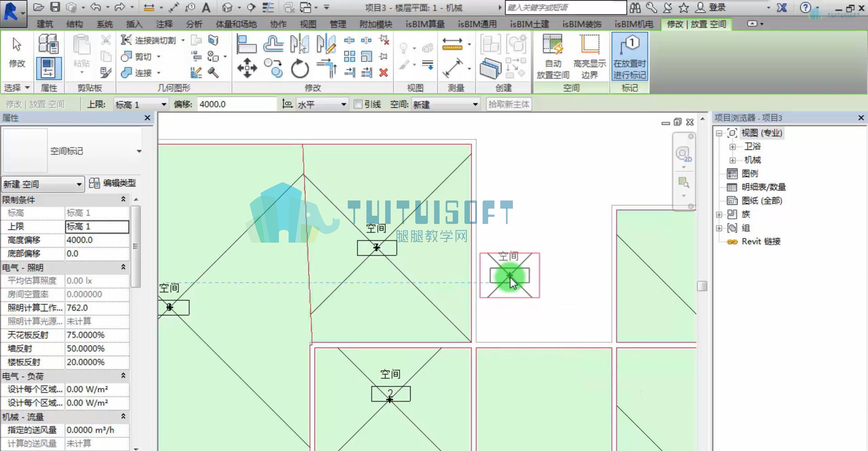Click the 偏移 offset input field
Viewport: 868px width, 451px height.
click(237, 104)
